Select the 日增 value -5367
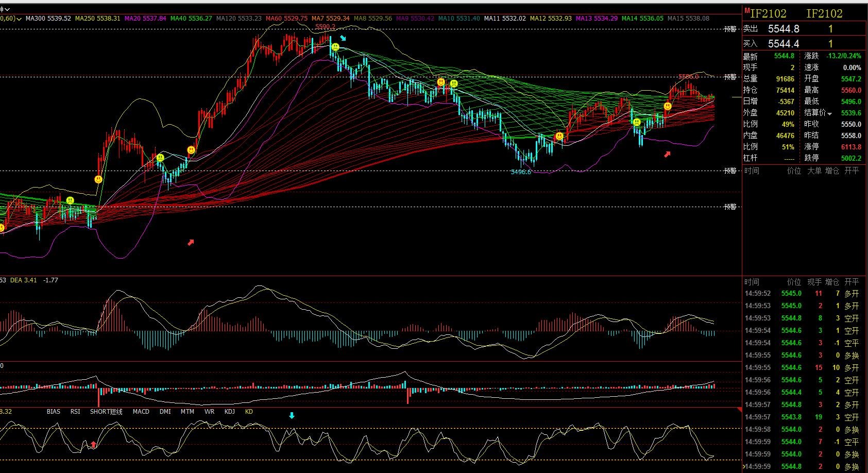This screenshot has height=473, width=868. [786, 102]
